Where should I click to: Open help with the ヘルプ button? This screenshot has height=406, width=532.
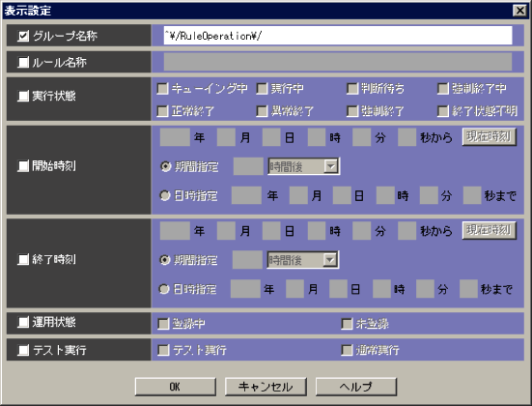click(356, 387)
